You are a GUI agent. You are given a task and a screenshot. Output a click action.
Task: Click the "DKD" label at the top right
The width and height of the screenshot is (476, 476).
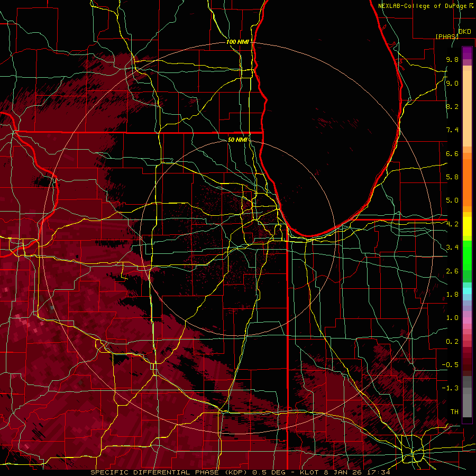point(464,32)
